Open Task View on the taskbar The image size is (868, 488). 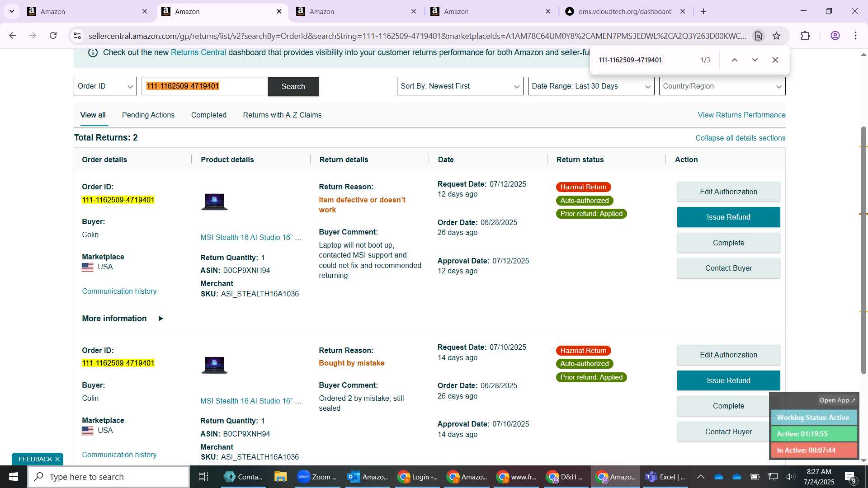(203, 477)
